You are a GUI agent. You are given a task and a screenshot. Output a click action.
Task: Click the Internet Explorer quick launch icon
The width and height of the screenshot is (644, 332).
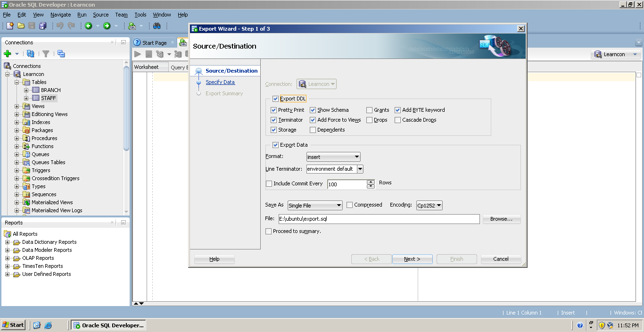(48, 325)
